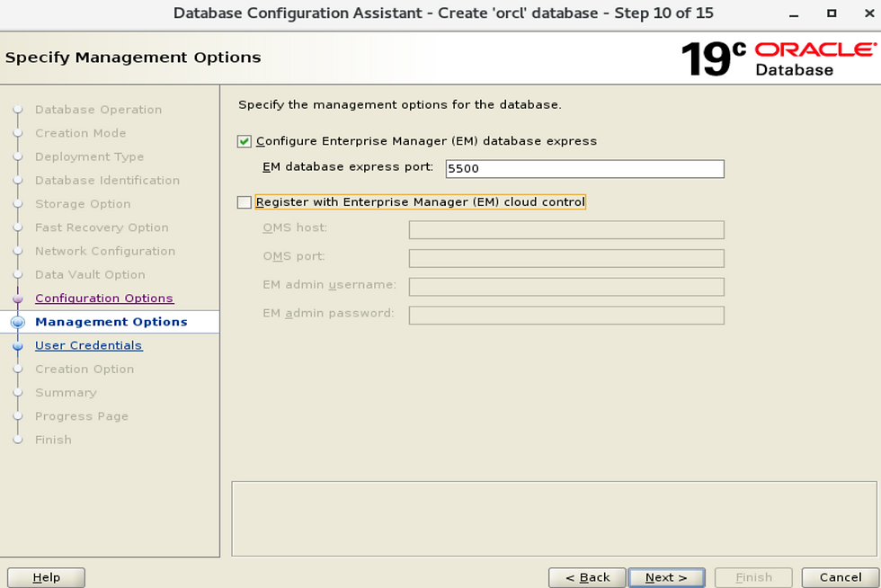Screen dimensions: 881x588
Task: Uncheck Configure Enterprise Manager database express
Action: (243, 141)
